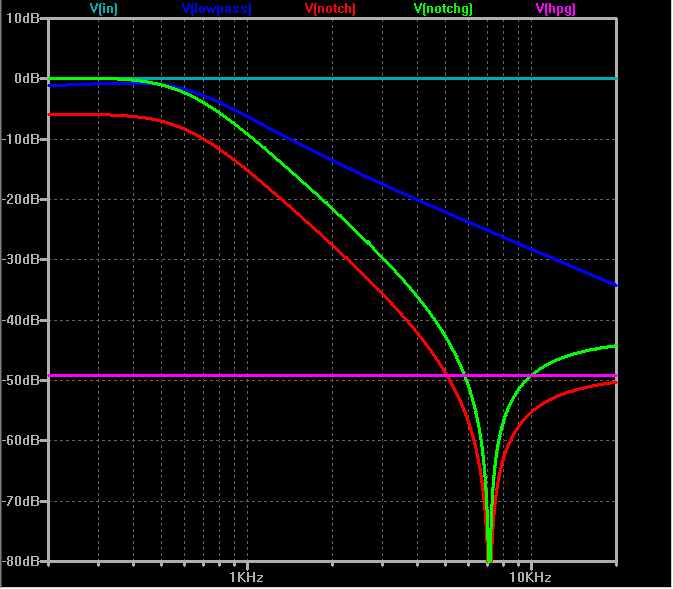674x589 pixels.
Task: Select the V(lowpass) trace label
Action: (217, 8)
